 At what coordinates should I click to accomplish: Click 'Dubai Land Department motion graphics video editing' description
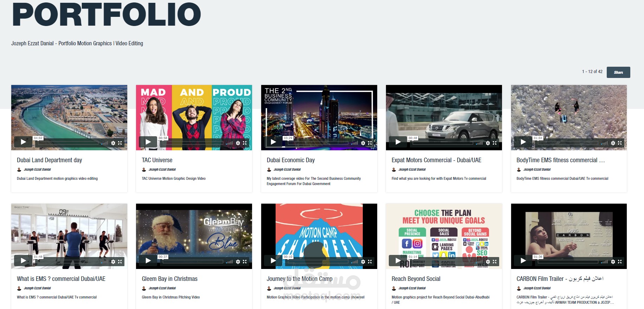(57, 178)
